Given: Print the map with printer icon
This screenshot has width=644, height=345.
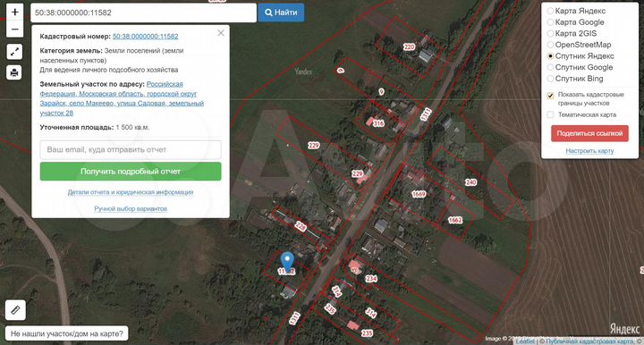Looking at the screenshot, I should coord(14,72).
